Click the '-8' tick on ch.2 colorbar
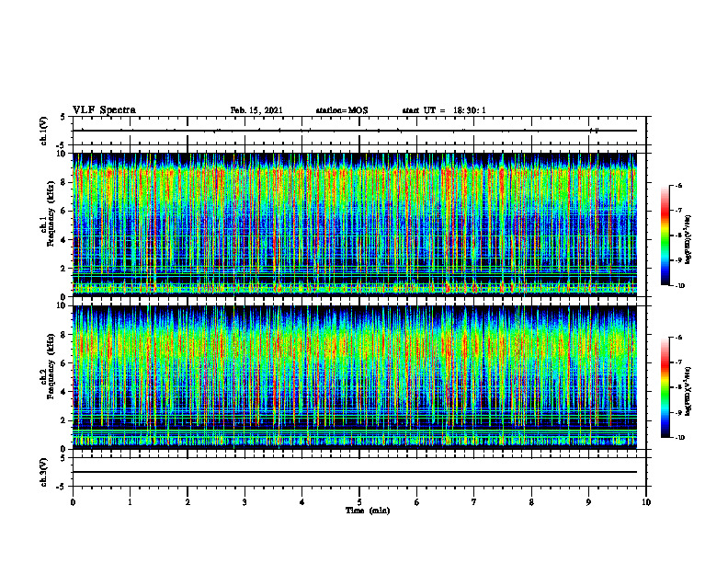Screen dimensions: 728x563 pos(678,387)
